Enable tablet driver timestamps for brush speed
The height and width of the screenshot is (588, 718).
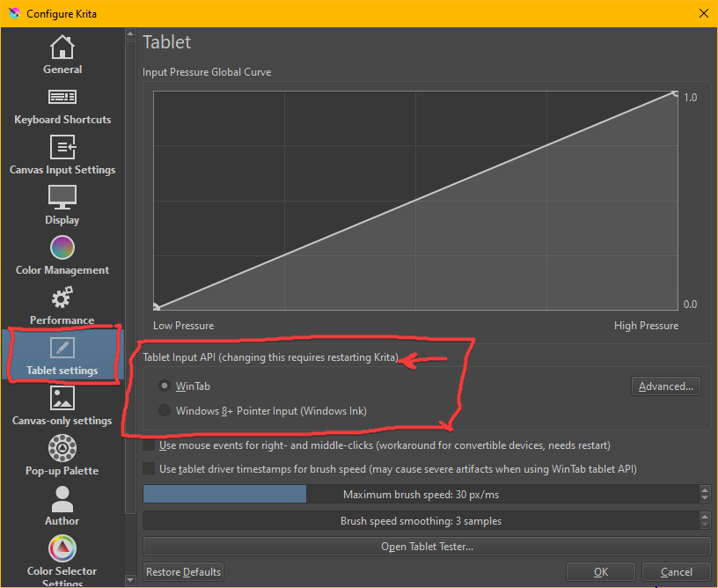coord(149,468)
